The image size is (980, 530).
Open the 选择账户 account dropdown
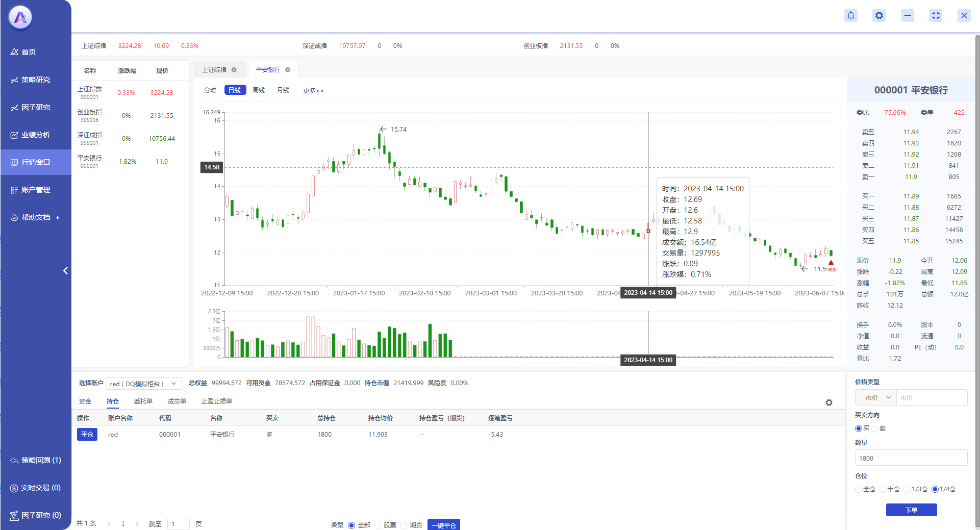coord(143,384)
